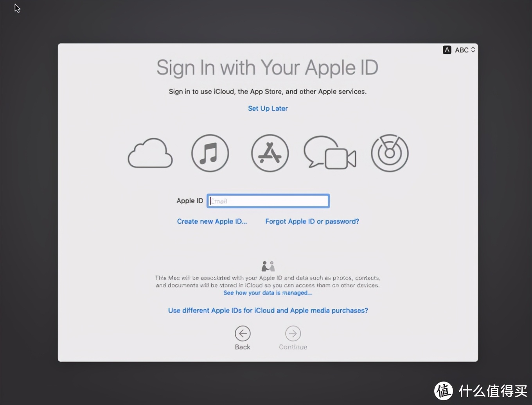This screenshot has height=405, width=532.
Task: Click the input source 'A' icon
Action: [447, 50]
